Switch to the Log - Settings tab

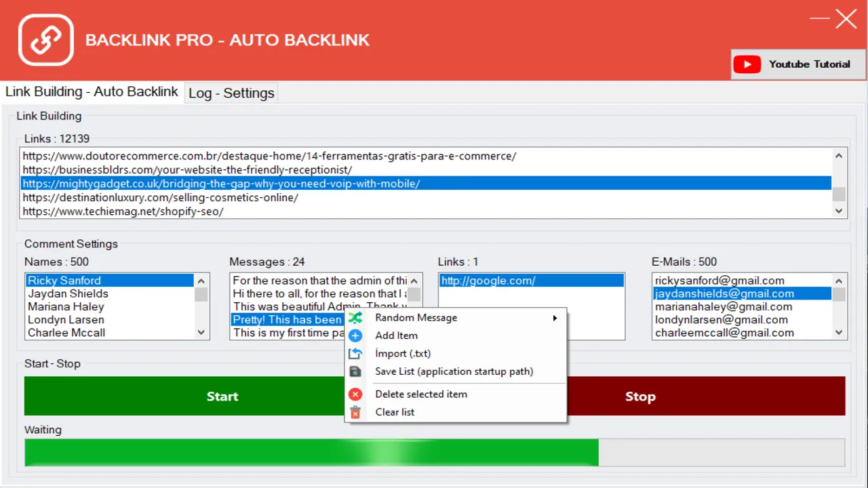point(231,93)
